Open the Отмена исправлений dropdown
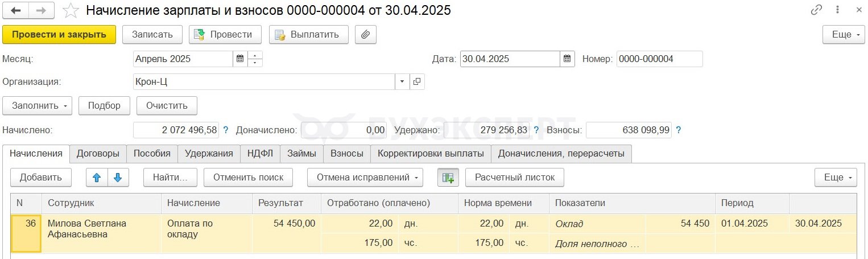868x259 pixels. click(x=365, y=177)
